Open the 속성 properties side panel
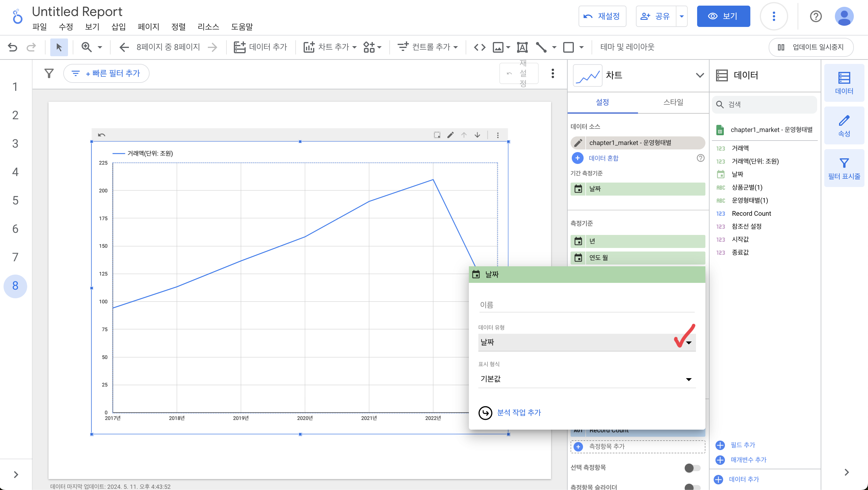The width and height of the screenshot is (868, 490). coord(844,125)
